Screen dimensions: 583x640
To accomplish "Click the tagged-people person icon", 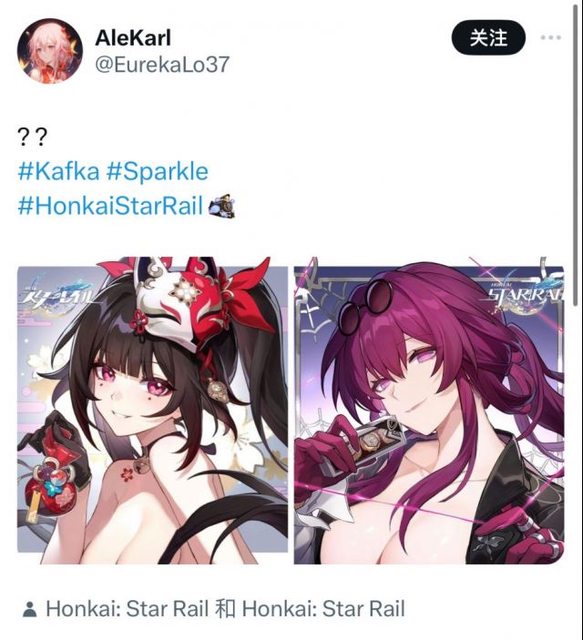I will coord(29,609).
